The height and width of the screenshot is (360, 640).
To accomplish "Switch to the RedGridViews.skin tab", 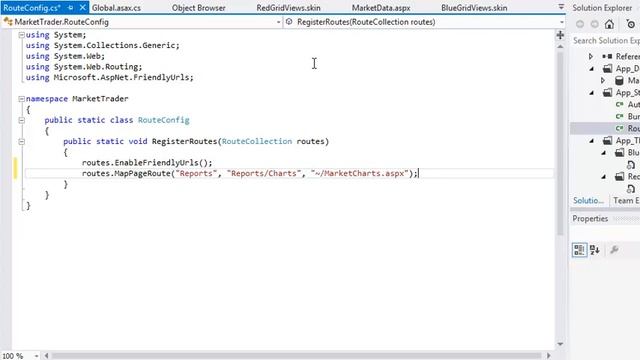I will tap(288, 8).
